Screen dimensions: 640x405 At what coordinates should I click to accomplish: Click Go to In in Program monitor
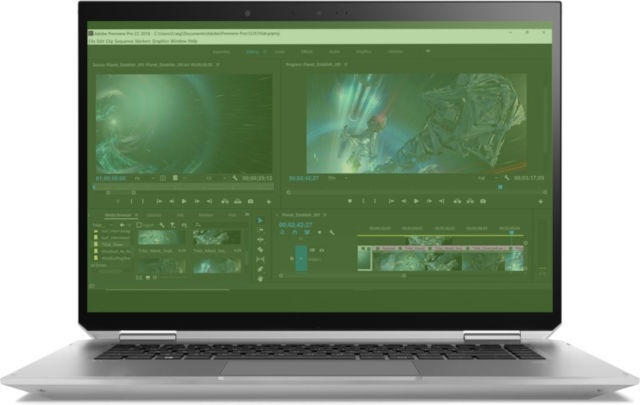click(x=391, y=201)
